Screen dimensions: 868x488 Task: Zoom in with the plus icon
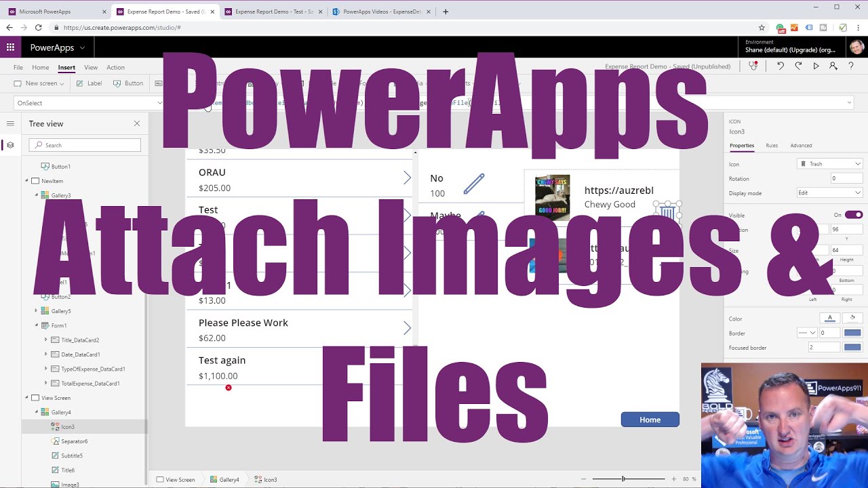pos(673,479)
